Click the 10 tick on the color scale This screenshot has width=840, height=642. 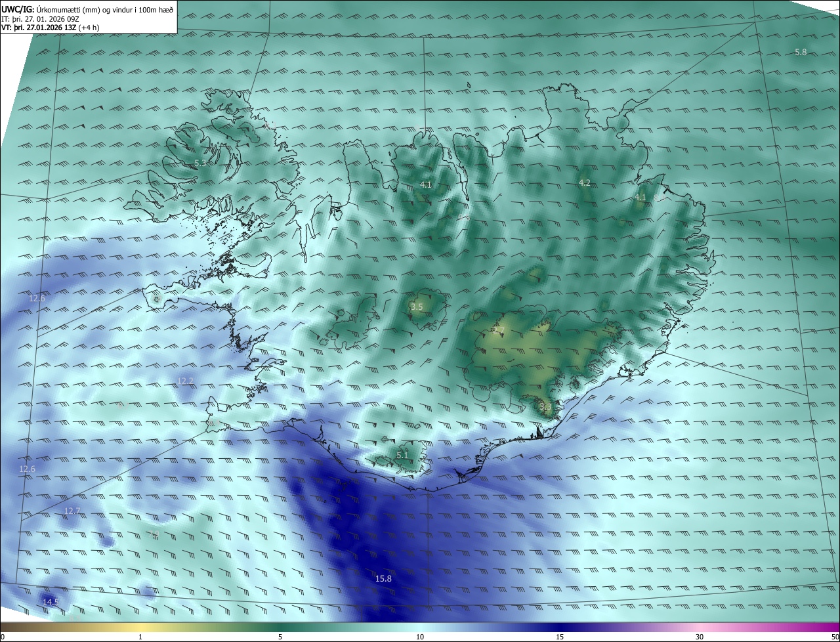pos(420,637)
